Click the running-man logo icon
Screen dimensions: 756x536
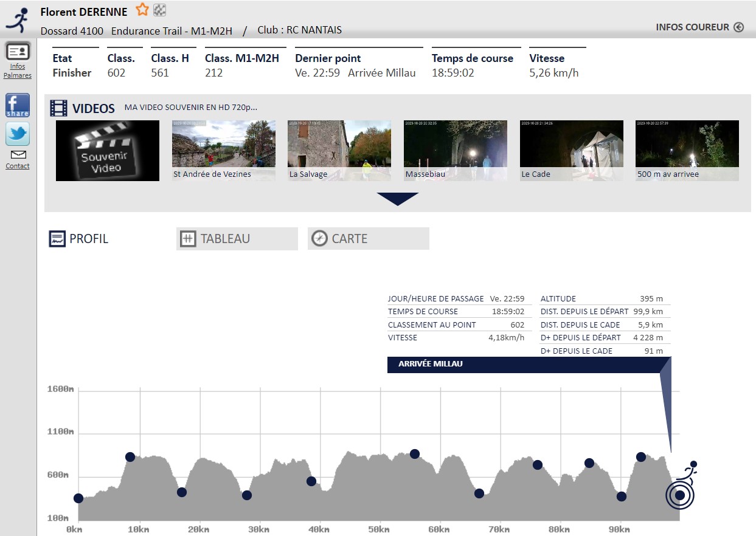17,17
